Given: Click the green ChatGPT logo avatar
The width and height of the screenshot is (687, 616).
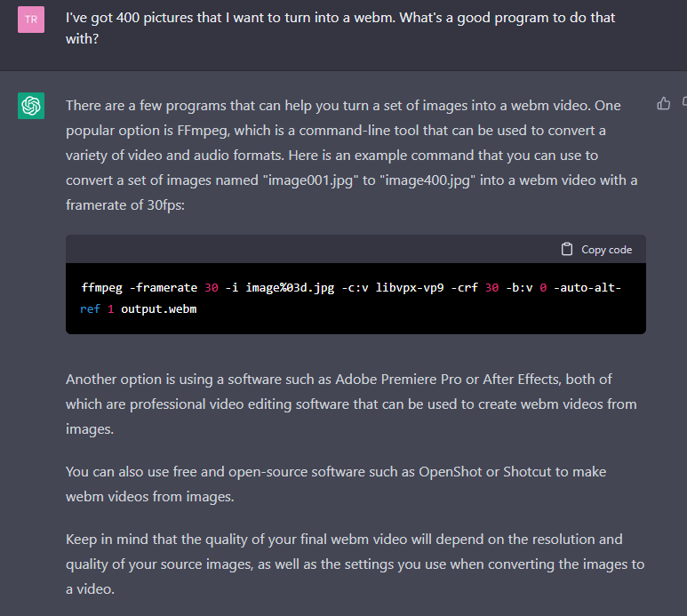Looking at the screenshot, I should (31, 106).
